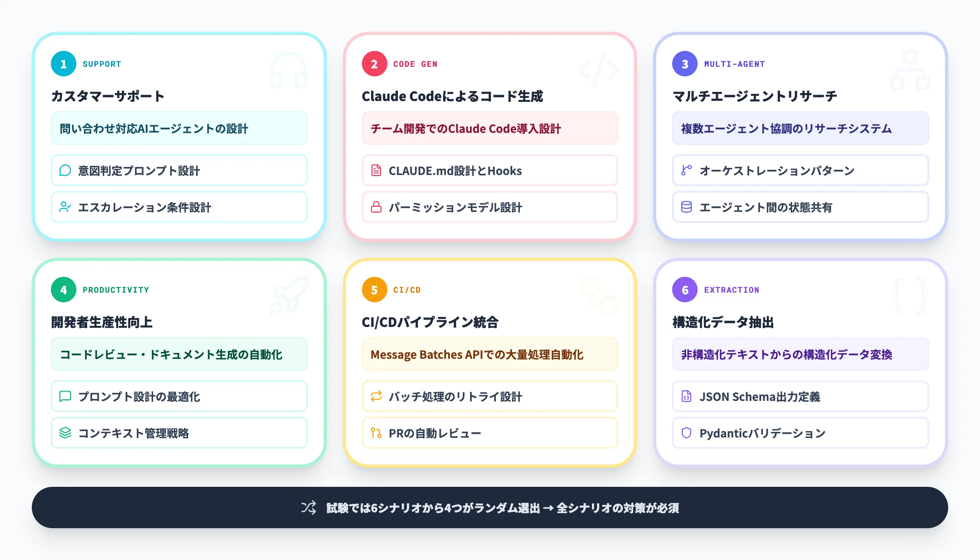The width and height of the screenshot is (980, 560).
Task: Select the 意図判定プロンプト設計 item
Action: [x=179, y=171]
